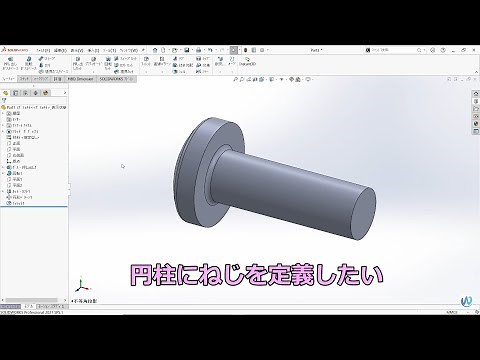Screen dimensions: 480x360
Task: Toggle the Select cursor tool
Action: tap(234, 50)
